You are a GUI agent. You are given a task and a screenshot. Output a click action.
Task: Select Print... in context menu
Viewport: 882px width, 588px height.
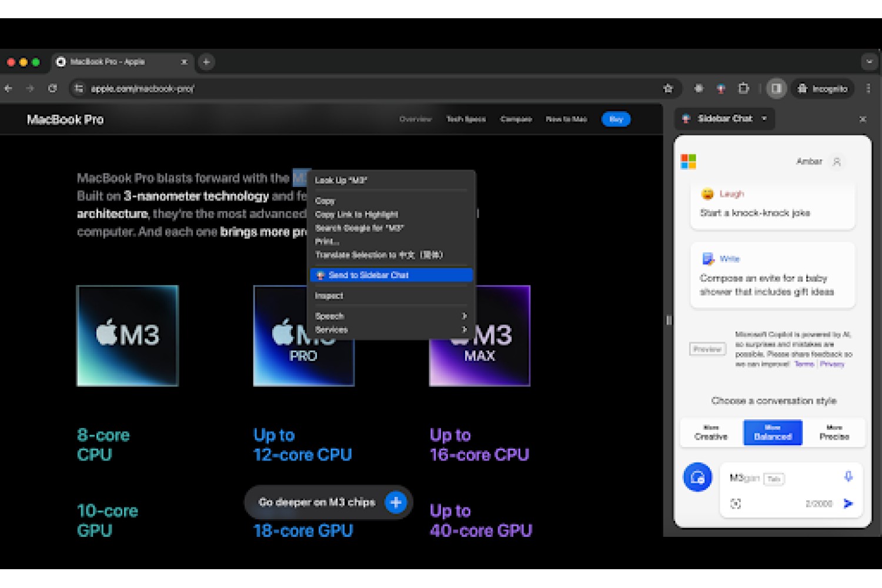(391, 242)
